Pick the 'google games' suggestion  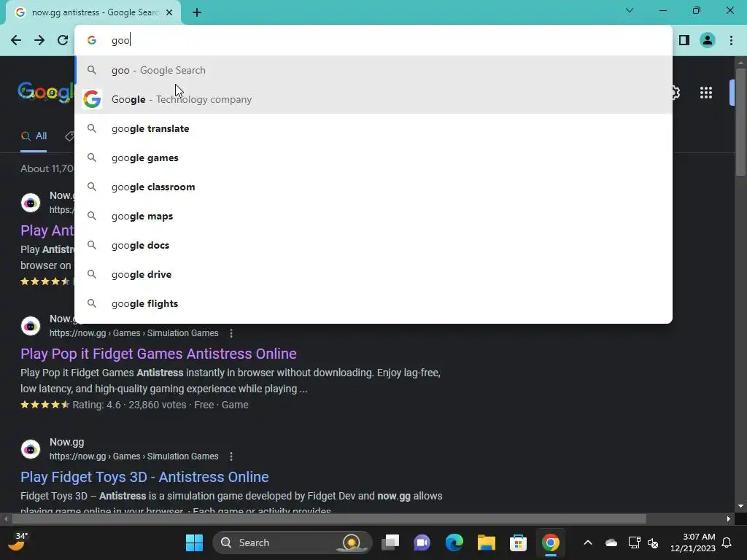point(373,157)
